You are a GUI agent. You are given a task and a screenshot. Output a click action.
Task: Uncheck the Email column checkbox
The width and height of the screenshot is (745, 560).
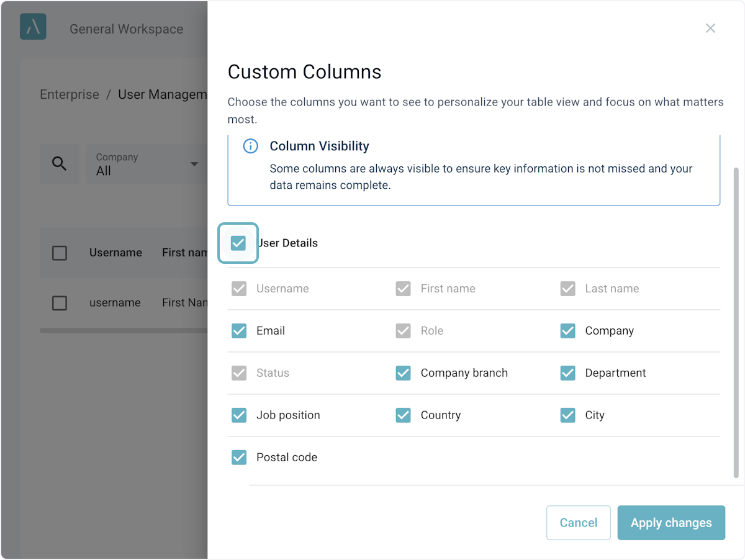[x=239, y=331]
